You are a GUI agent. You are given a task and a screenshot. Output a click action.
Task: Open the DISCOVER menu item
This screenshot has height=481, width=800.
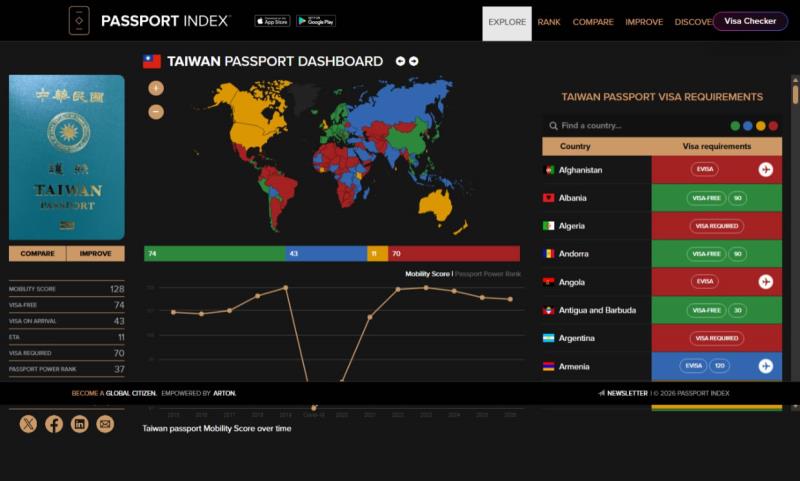click(693, 22)
